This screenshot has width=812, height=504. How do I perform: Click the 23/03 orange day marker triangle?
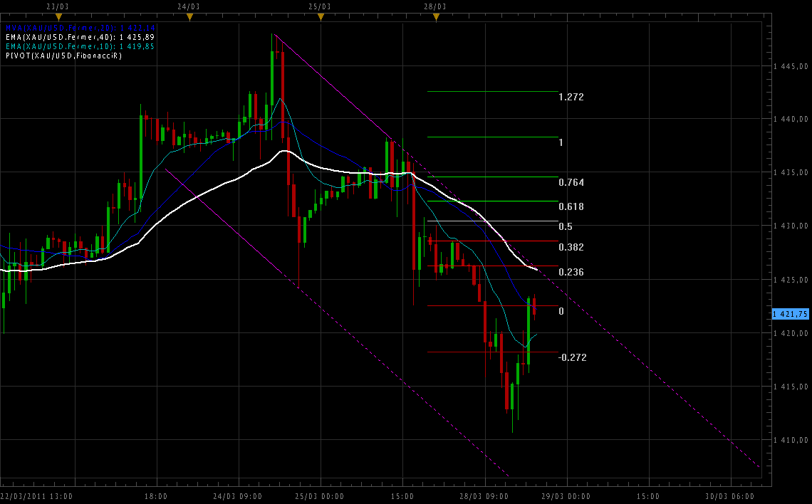58,16
